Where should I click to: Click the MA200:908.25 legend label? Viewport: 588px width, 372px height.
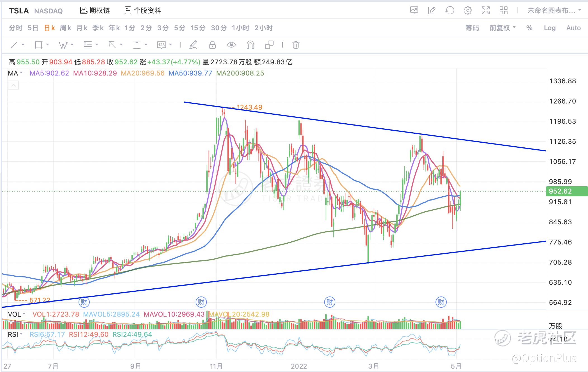pyautogui.click(x=240, y=73)
